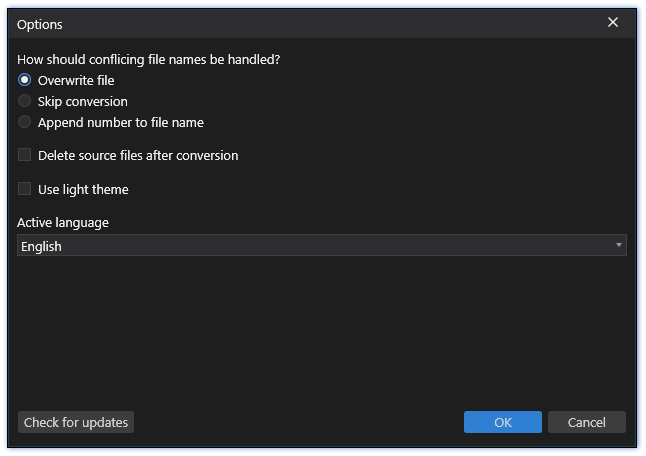Click the conflicting file names question text
646x456 pixels.
pos(148,60)
